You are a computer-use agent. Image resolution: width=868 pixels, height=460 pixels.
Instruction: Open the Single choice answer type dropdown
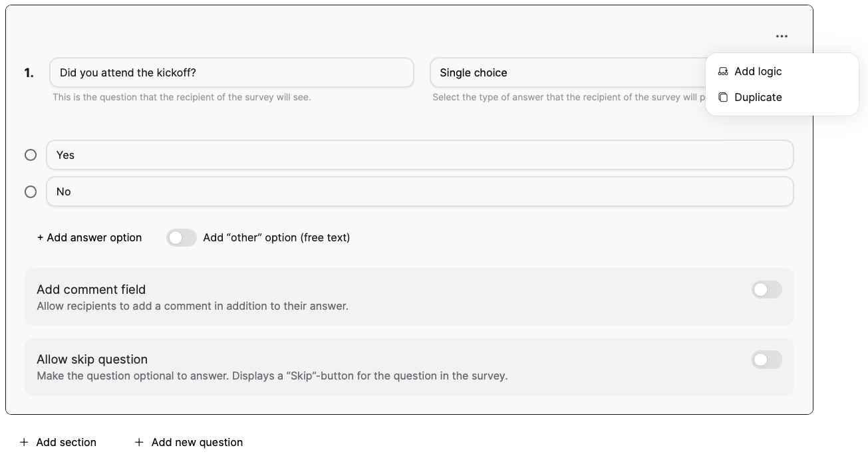(x=565, y=72)
